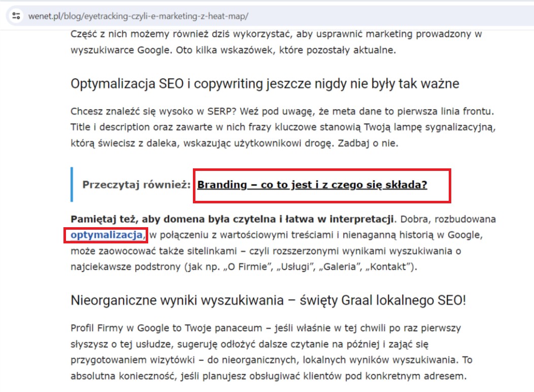Click paragraph starting Chcesz znaleźć się wysoko
This screenshot has height=392, width=534.
coord(283,127)
